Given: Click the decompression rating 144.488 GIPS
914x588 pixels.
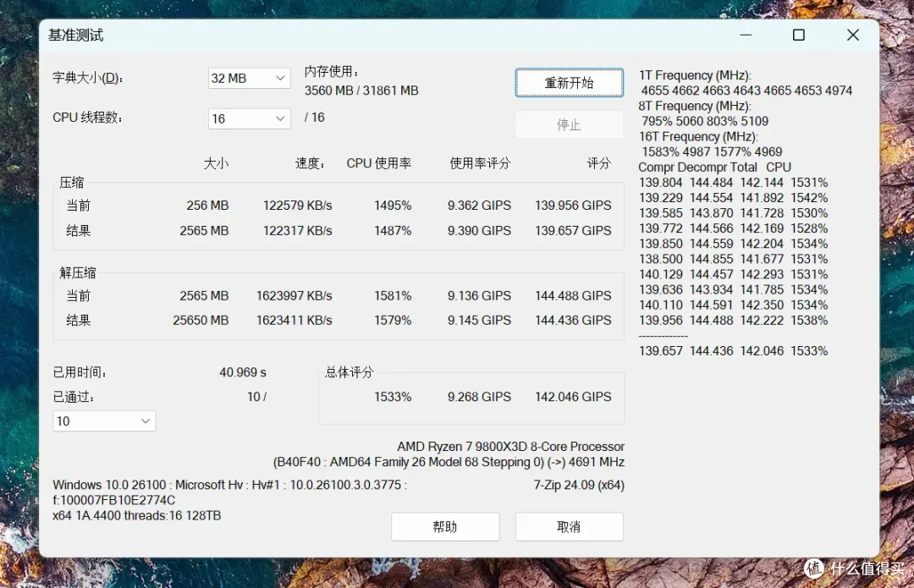Looking at the screenshot, I should point(573,295).
